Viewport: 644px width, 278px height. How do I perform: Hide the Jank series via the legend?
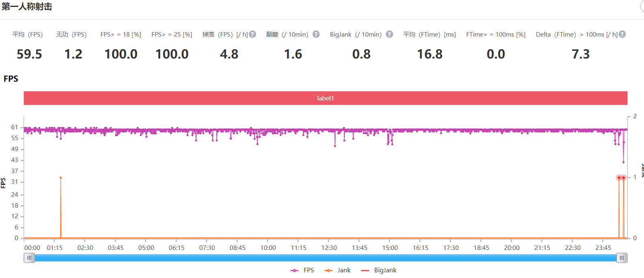click(337, 270)
